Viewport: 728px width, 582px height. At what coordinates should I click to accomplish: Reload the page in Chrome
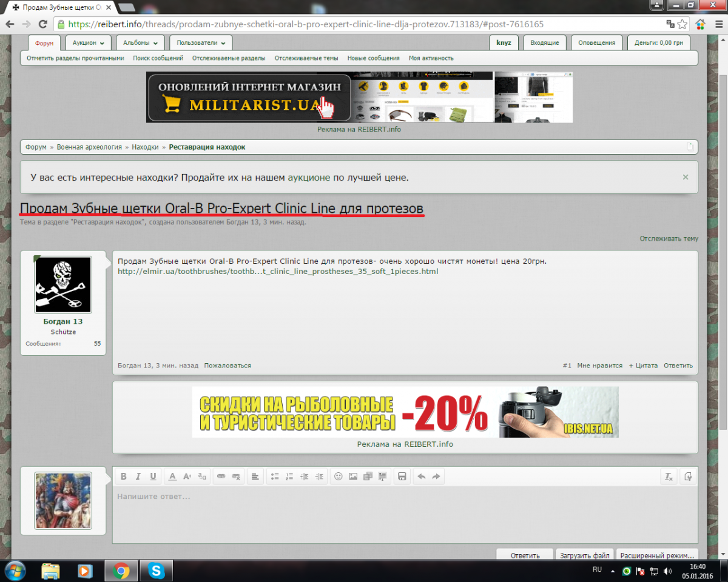[x=42, y=24]
